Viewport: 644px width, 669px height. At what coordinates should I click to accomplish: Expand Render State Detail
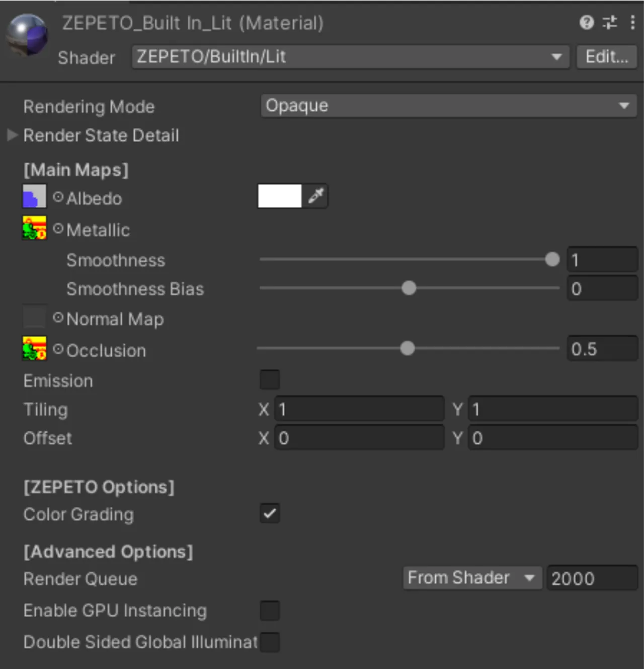pyautogui.click(x=12, y=135)
